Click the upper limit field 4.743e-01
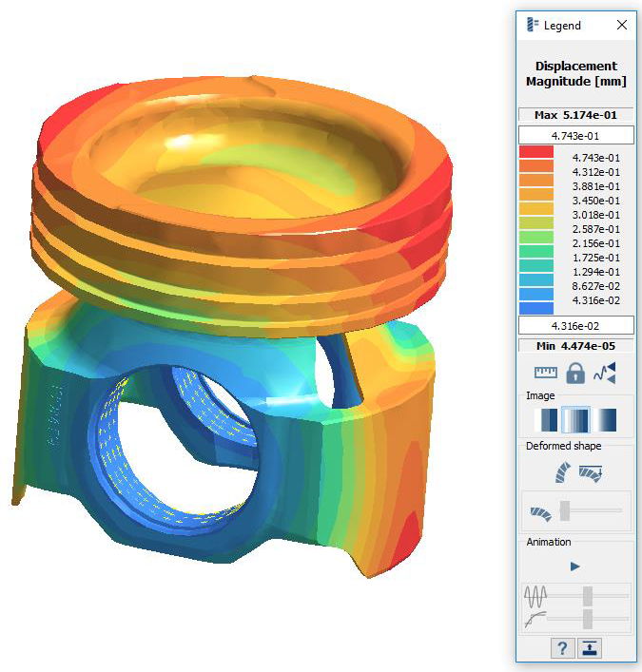The height and width of the screenshot is (672, 642). 574,136
